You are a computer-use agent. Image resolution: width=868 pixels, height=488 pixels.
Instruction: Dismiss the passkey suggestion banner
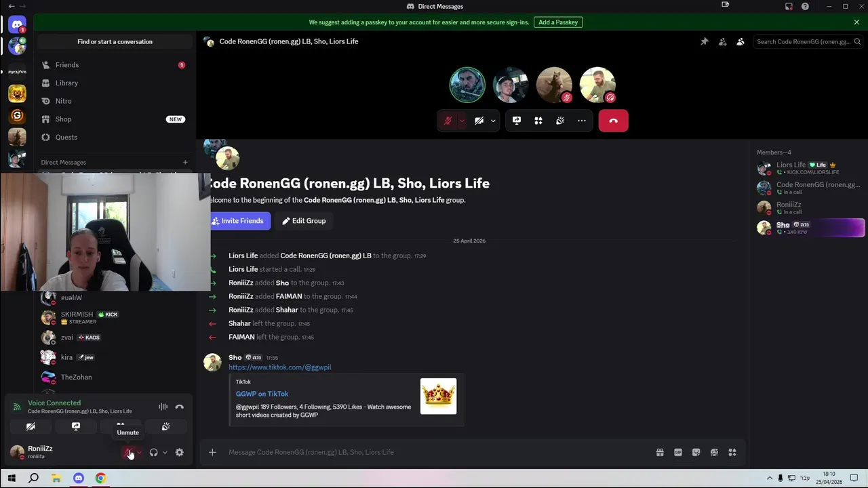click(x=856, y=22)
